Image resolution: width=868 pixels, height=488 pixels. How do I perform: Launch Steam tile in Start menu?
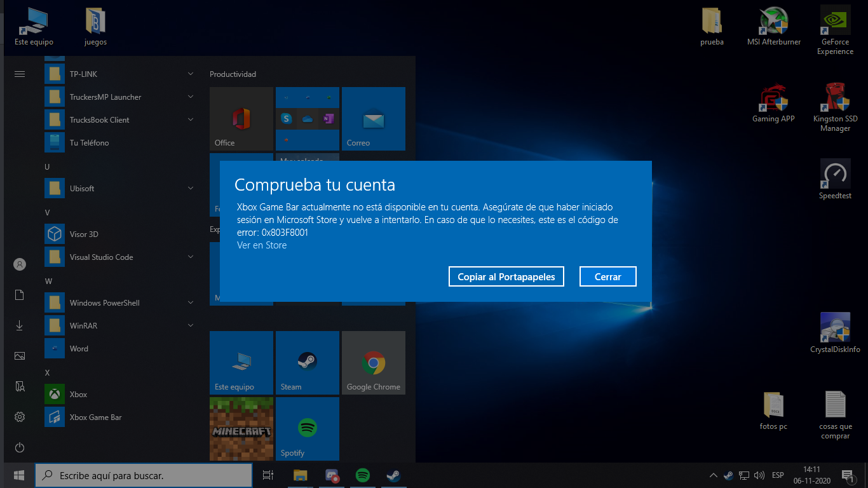click(x=308, y=363)
